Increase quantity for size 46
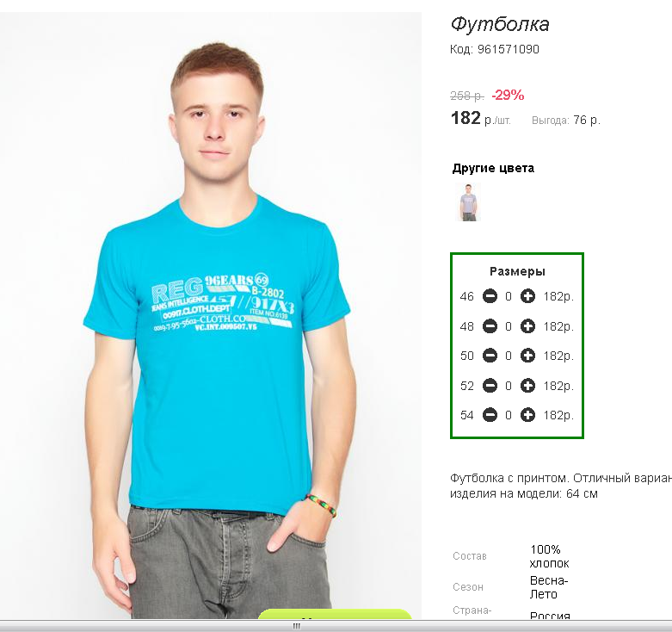Viewport: 672px width, 632px height. pos(527,296)
